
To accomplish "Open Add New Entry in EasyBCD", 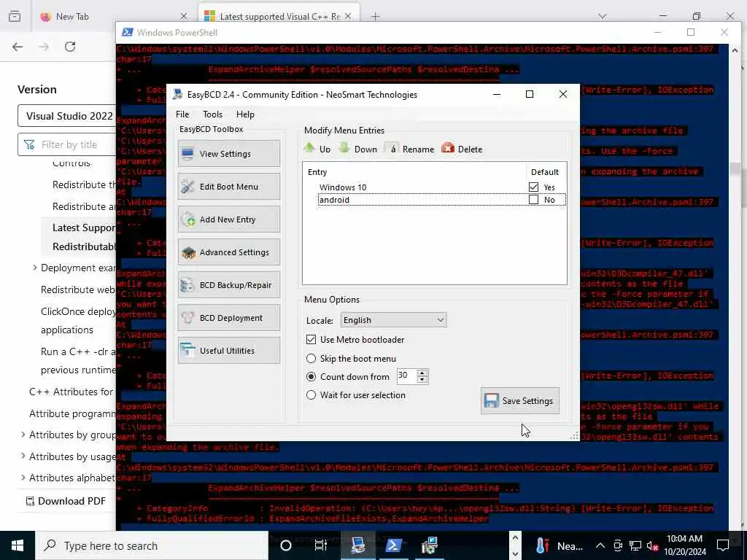I will tap(228, 219).
